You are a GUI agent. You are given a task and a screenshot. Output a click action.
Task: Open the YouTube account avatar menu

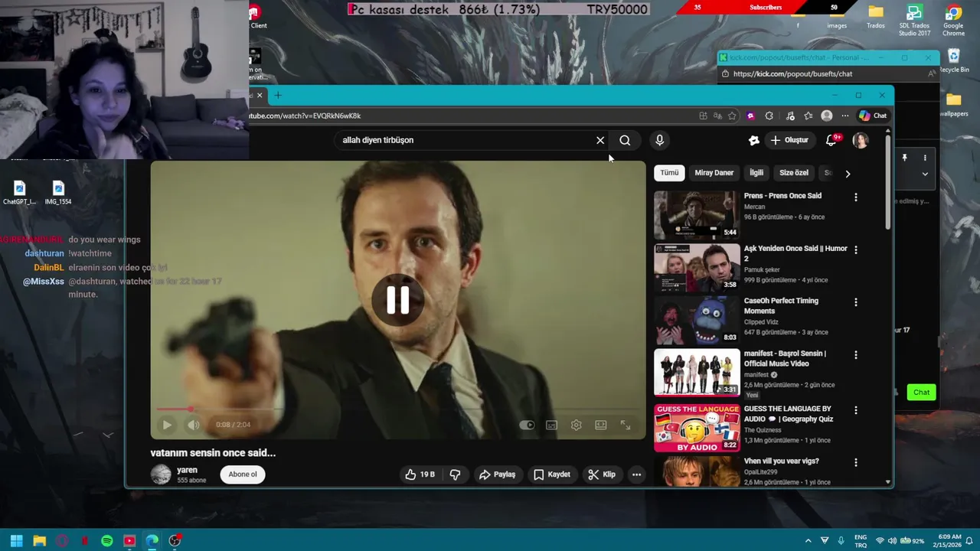tap(861, 140)
